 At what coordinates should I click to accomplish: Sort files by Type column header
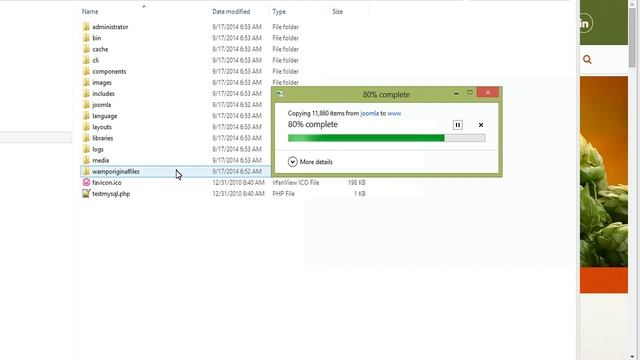click(x=279, y=12)
